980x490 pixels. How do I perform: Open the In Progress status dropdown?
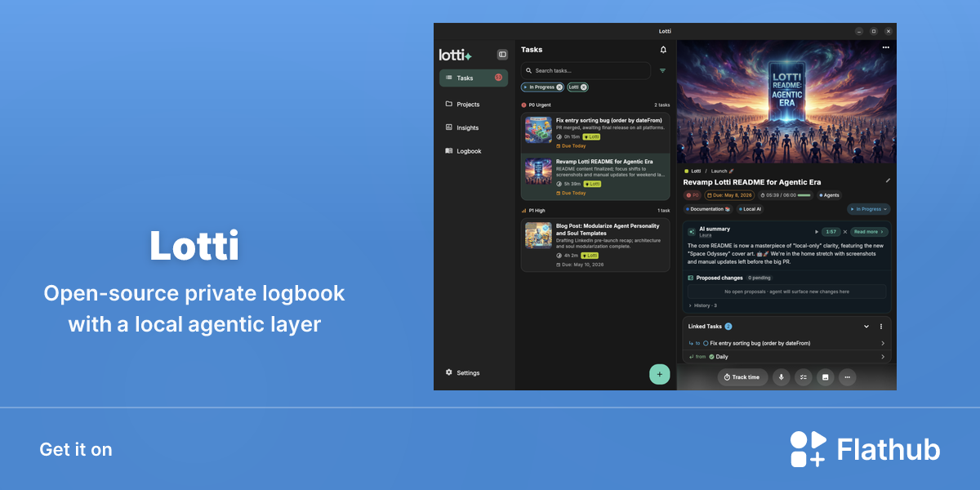tap(869, 209)
